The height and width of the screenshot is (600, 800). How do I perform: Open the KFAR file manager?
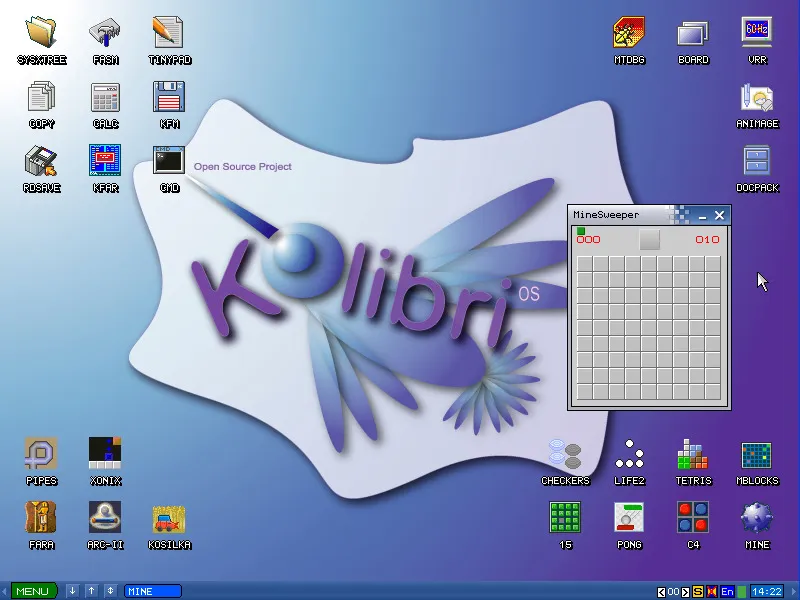click(x=105, y=158)
